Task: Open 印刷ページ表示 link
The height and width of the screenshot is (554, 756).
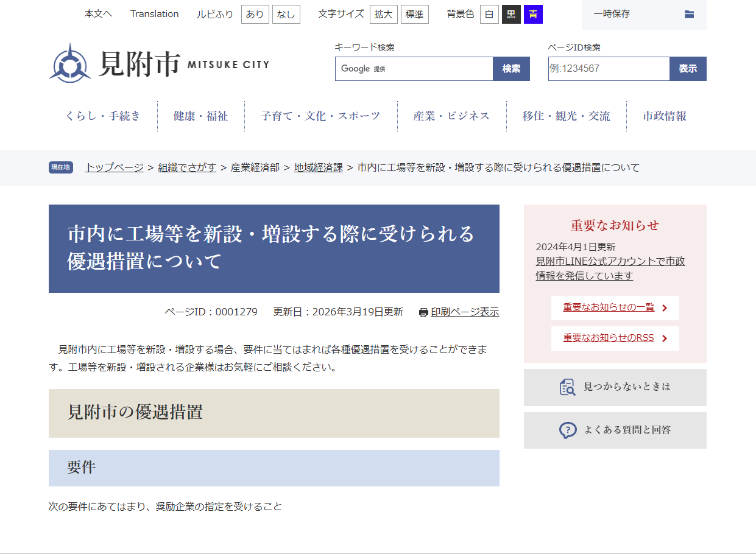Action: point(465,312)
